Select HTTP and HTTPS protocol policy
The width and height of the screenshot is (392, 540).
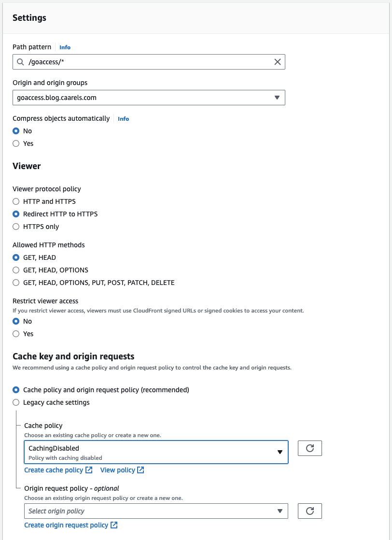click(16, 201)
